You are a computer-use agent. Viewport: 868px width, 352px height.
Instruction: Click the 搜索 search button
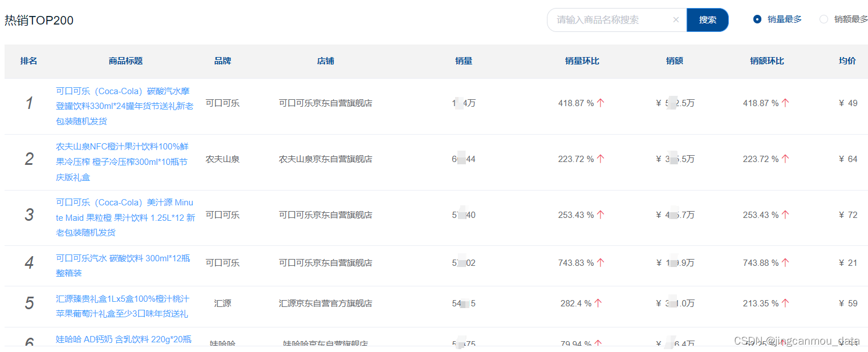coord(708,19)
